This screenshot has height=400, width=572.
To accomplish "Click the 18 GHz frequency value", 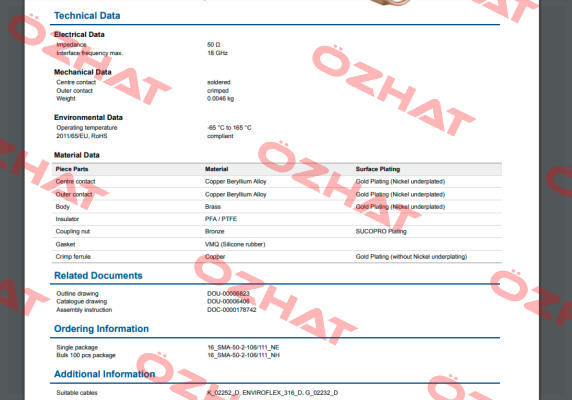I will [217, 53].
